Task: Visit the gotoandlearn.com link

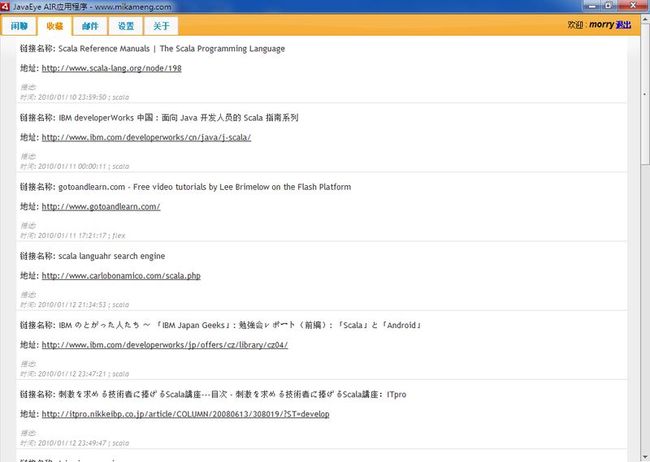Action: [x=101, y=207]
